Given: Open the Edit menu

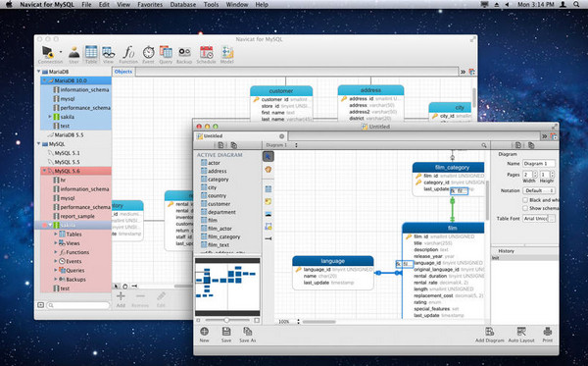Looking at the screenshot, I should click(x=104, y=5).
